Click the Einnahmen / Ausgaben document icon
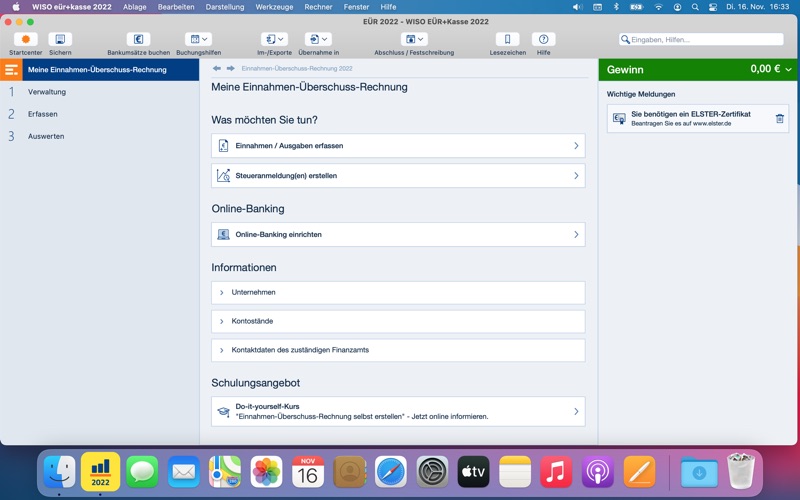The height and width of the screenshot is (500, 800). click(223, 146)
